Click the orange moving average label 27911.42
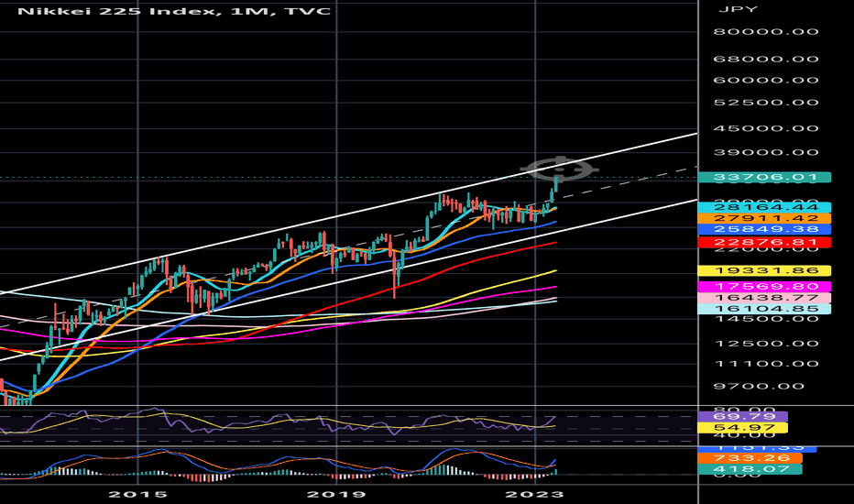 point(764,218)
